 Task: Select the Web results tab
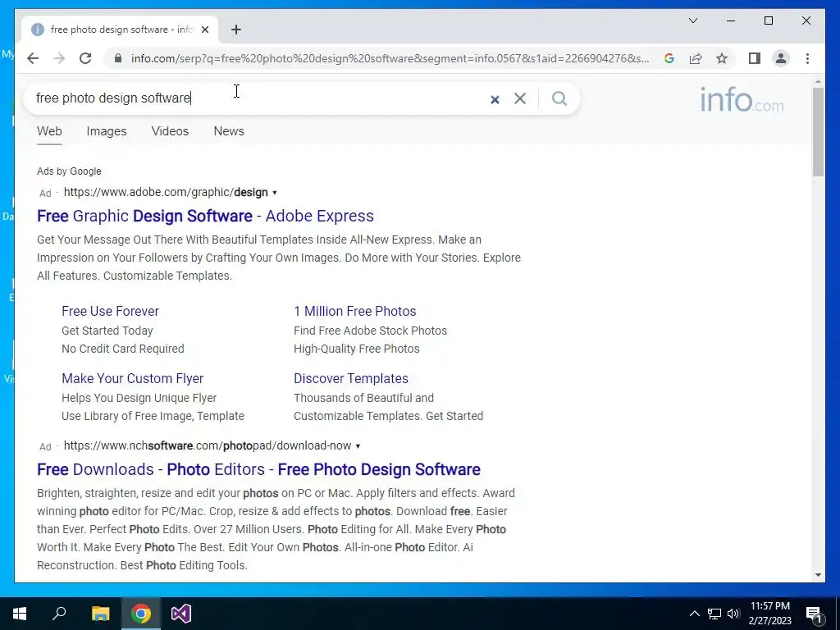click(49, 131)
